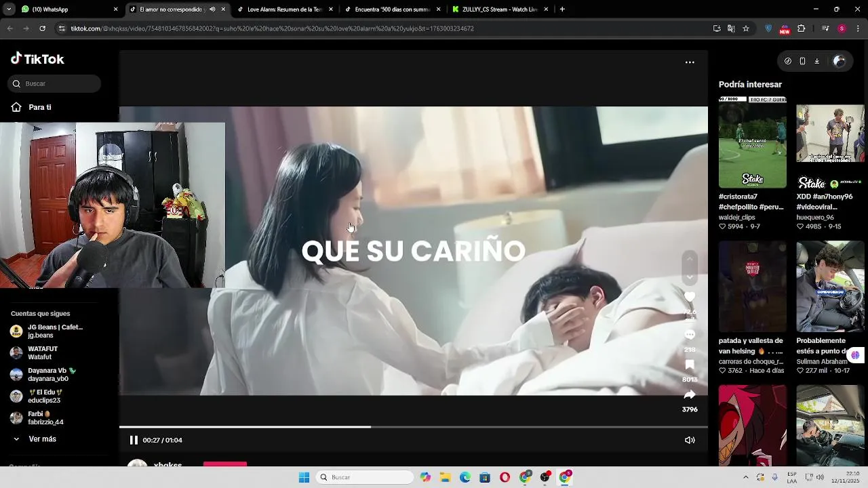The width and height of the screenshot is (868, 488).
Task: Go to next video arrow
Action: 690,277
